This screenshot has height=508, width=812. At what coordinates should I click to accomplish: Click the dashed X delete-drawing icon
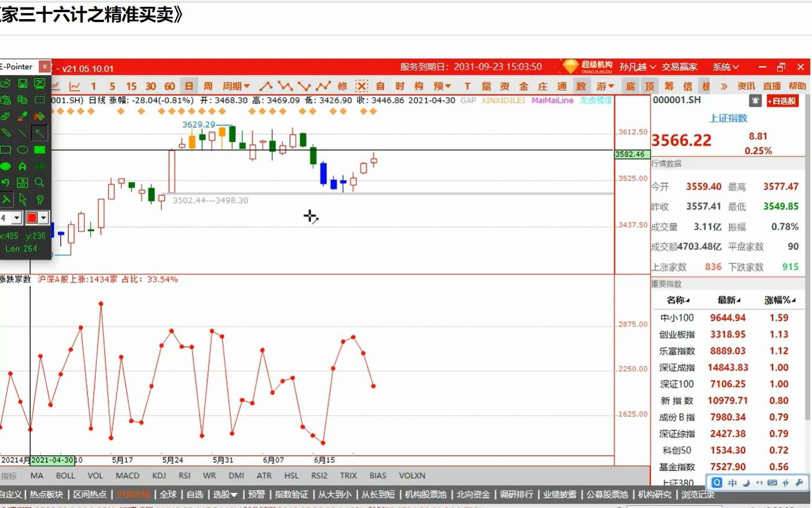coord(362,86)
